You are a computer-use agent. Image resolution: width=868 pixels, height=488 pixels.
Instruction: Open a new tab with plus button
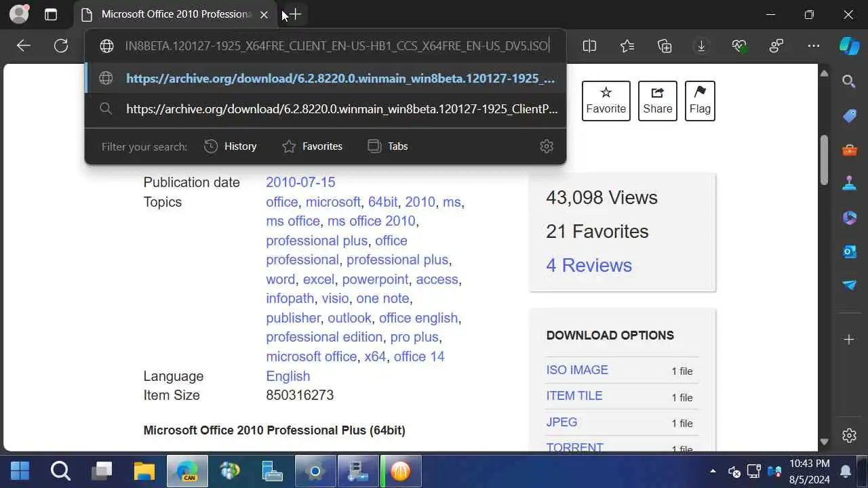[x=295, y=14]
